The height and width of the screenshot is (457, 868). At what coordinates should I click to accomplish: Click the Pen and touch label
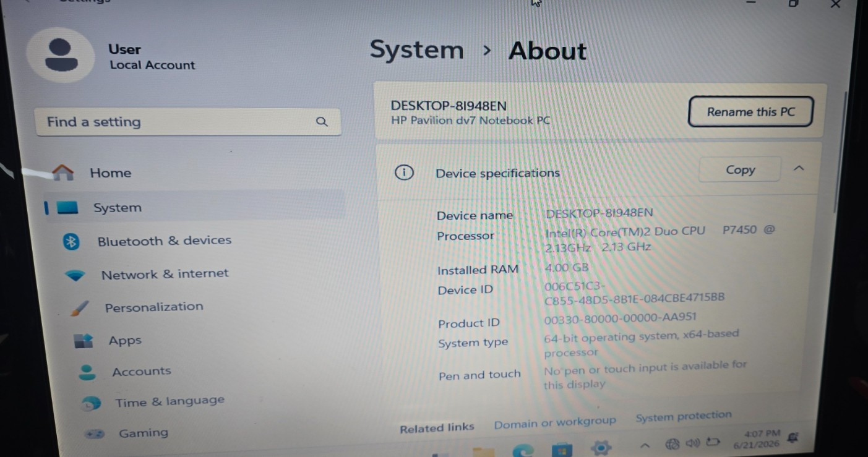(x=479, y=375)
